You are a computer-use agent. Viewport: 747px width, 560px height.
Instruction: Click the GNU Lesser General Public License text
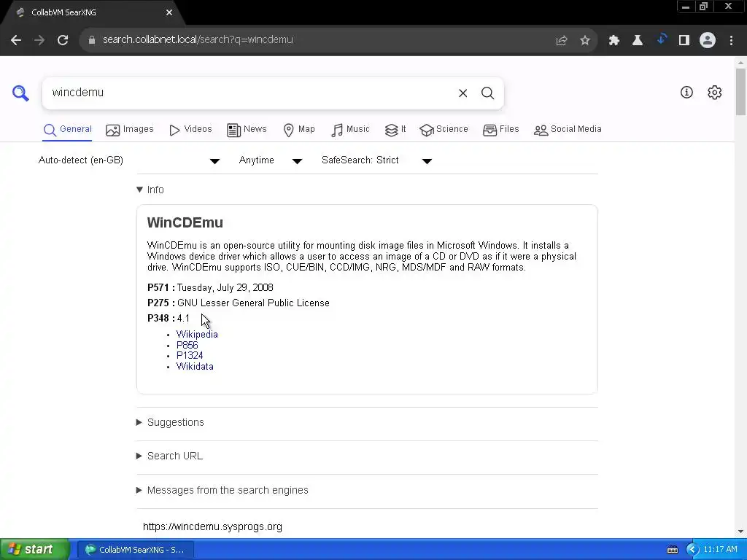coord(253,303)
